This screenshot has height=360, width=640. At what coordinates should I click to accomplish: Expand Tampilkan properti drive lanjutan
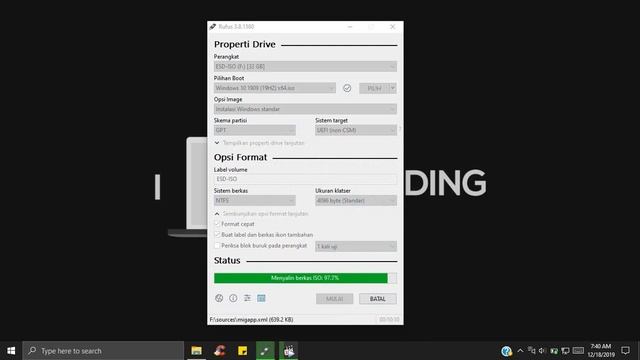click(x=260, y=143)
